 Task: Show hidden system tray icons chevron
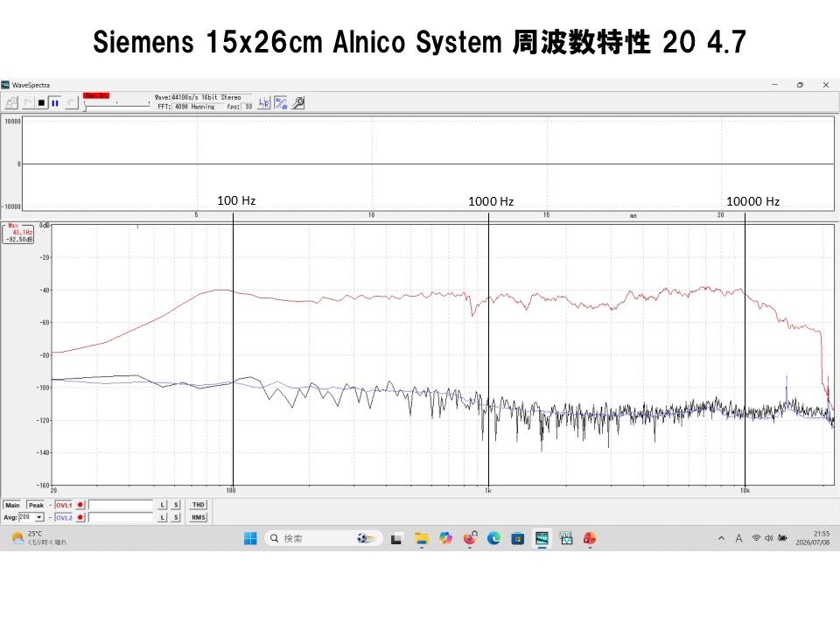pyautogui.click(x=721, y=538)
